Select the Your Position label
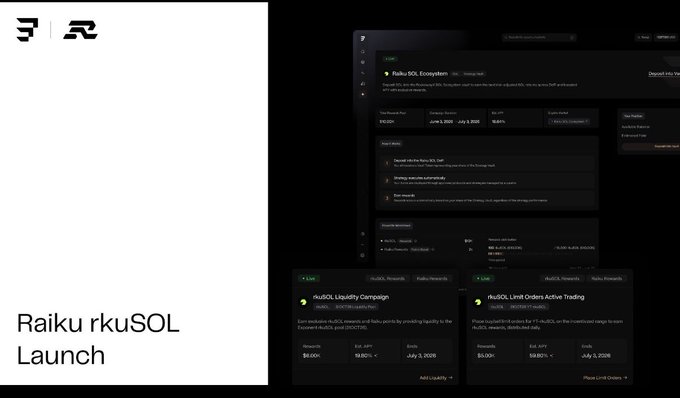Screen dimensions: 680x398 633,116
